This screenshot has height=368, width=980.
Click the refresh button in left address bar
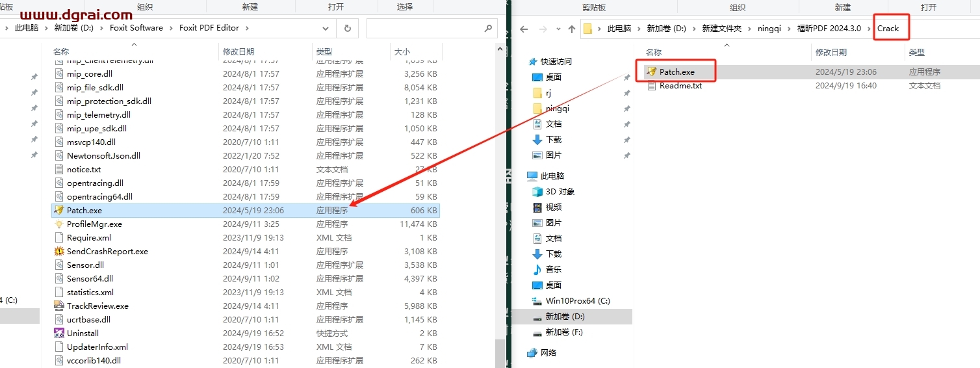click(x=348, y=28)
